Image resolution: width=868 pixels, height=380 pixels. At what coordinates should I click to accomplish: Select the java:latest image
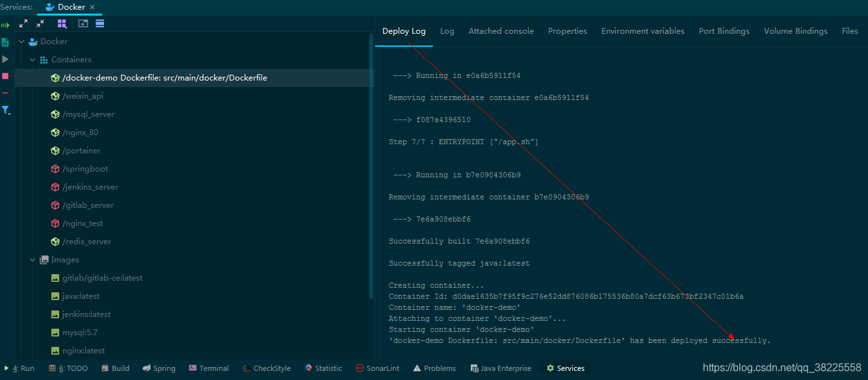pyautogui.click(x=81, y=296)
